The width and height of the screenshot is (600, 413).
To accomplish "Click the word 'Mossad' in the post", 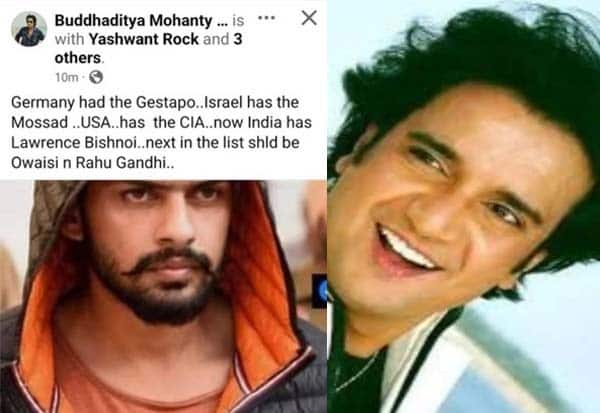I will click(x=39, y=122).
